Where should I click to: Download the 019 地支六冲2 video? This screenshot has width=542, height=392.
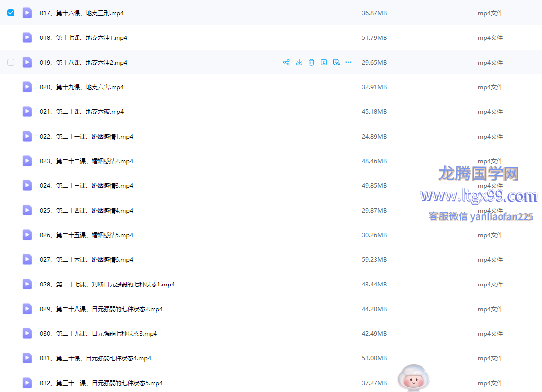(299, 62)
